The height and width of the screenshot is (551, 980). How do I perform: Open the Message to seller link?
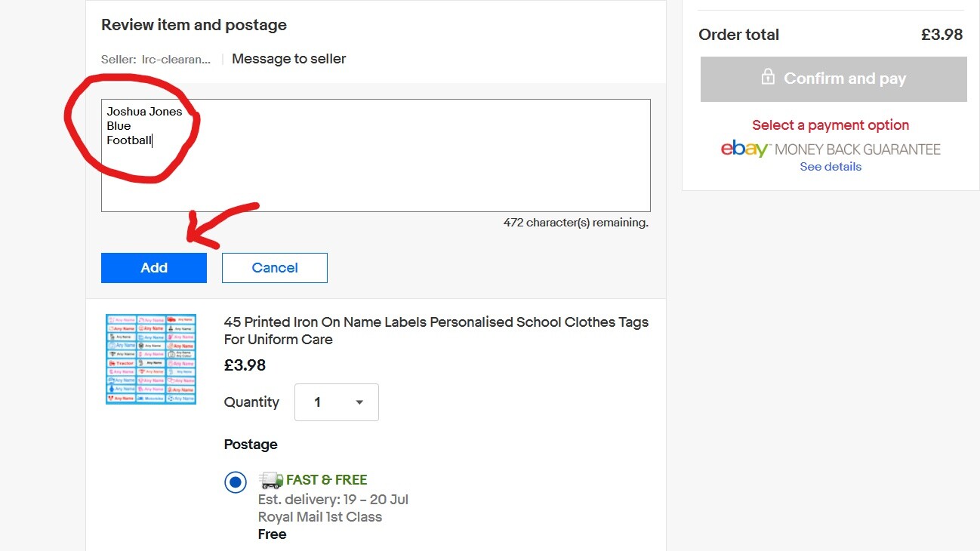coord(288,59)
